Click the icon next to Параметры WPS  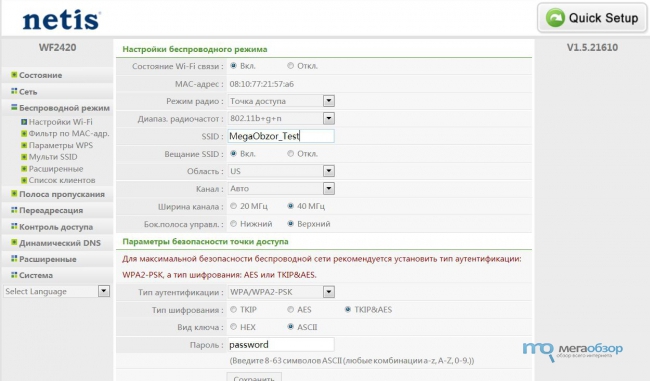click(x=24, y=145)
